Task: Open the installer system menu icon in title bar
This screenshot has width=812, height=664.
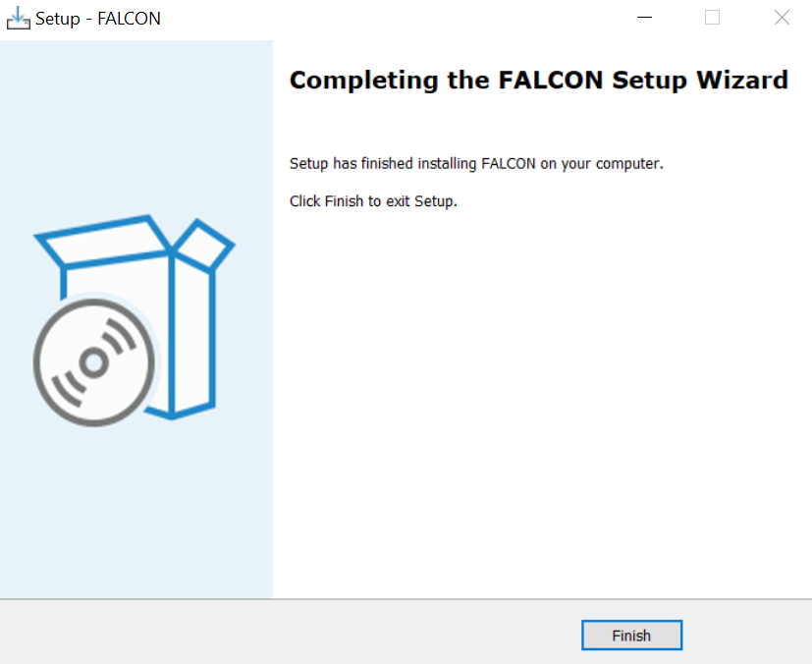Action: [x=18, y=18]
